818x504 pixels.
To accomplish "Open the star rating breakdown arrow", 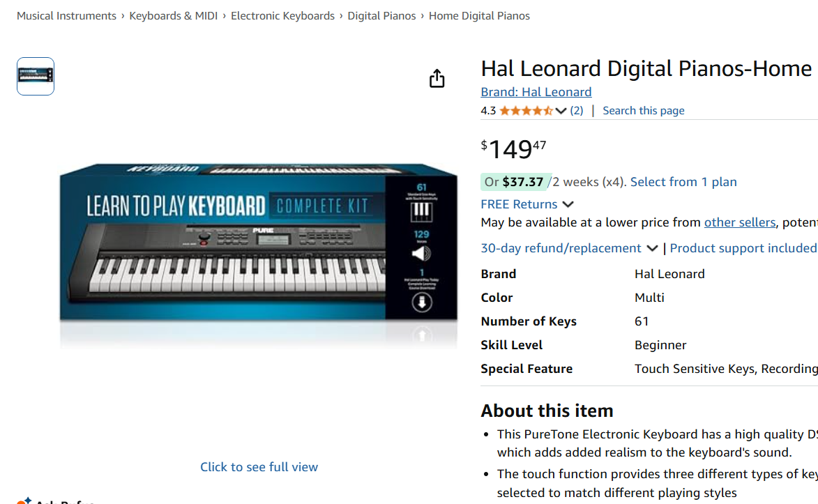I will [560, 110].
